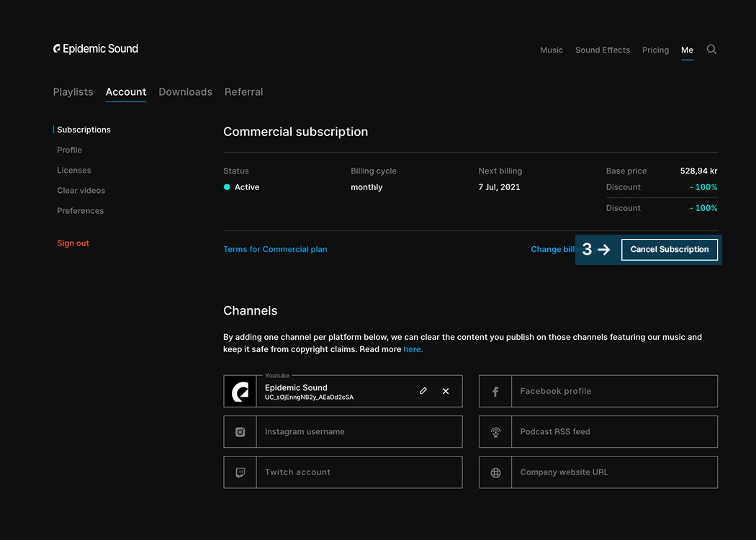The width and height of the screenshot is (756, 540).
Task: Open the search magnifier icon
Action: coord(711,50)
